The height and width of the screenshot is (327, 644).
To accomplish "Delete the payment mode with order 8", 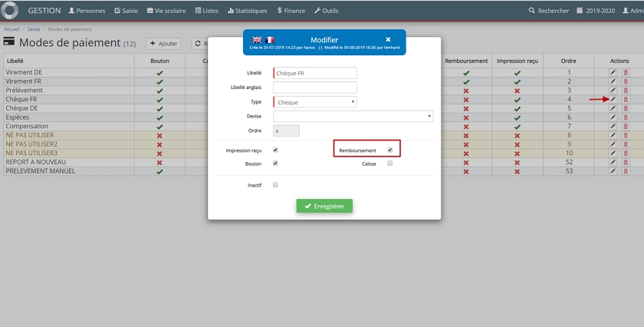I will pos(626,135).
